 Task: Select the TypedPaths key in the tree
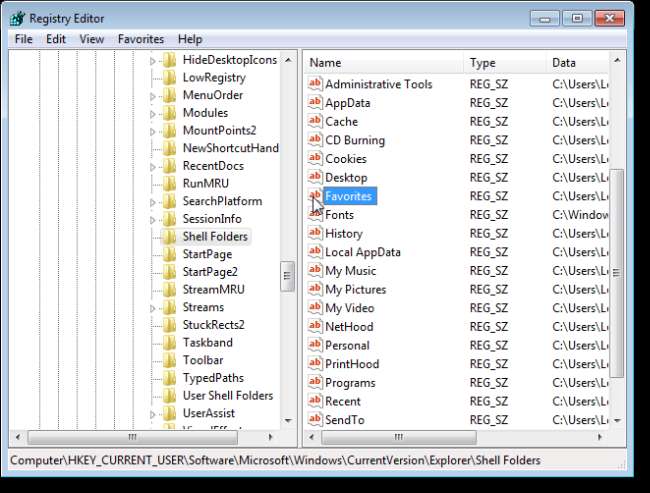click(x=213, y=378)
